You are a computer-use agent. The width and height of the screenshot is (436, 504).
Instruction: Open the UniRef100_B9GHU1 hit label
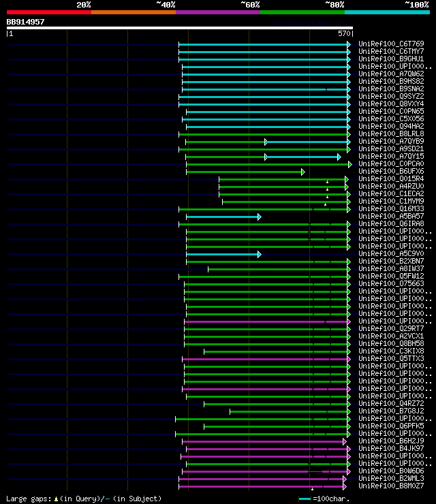click(391, 59)
